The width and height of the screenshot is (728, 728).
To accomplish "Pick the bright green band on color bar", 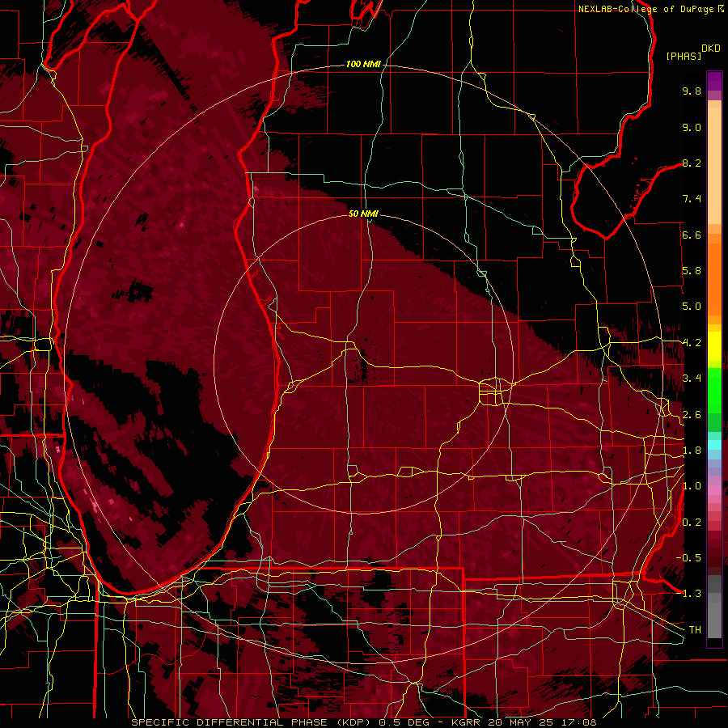I will click(x=714, y=390).
